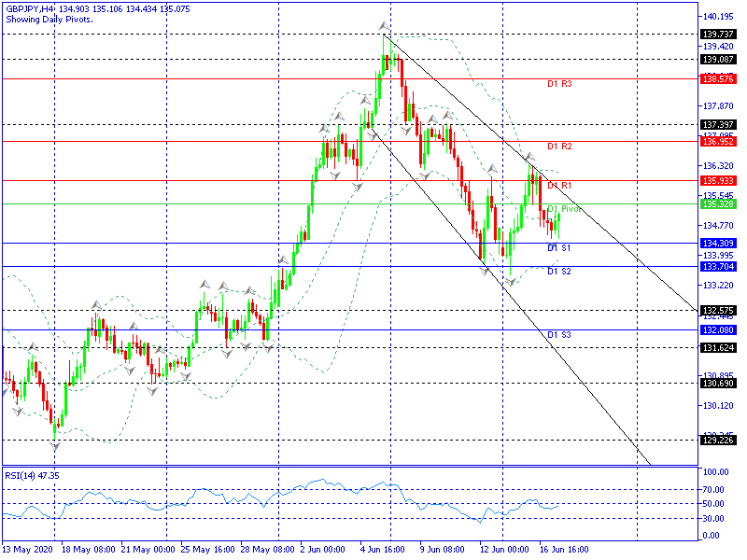
Task: Click the blue 132.080 S3 price tag
Action: [x=717, y=329]
